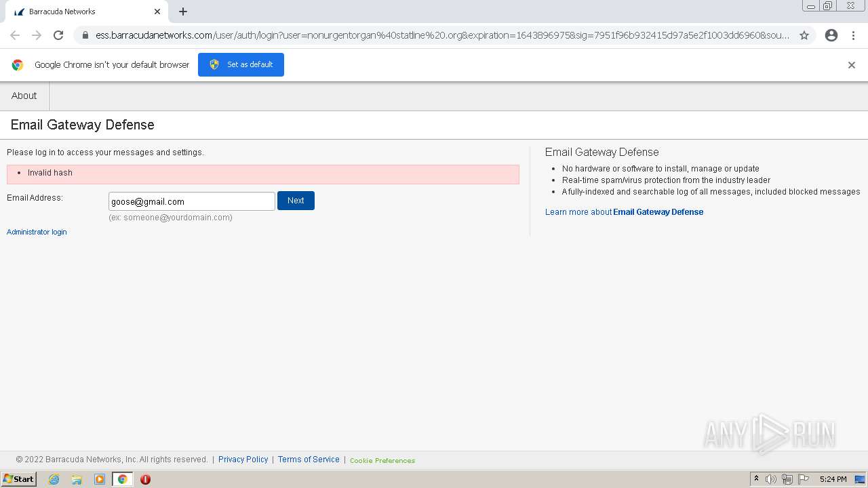Click the system clock showing 5:24 PM
The height and width of the screenshot is (488, 868).
click(x=833, y=479)
